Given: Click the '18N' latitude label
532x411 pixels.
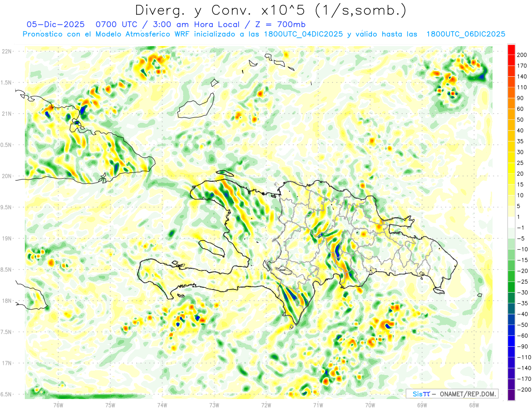Looking at the screenshot, I should pyautogui.click(x=7, y=301).
